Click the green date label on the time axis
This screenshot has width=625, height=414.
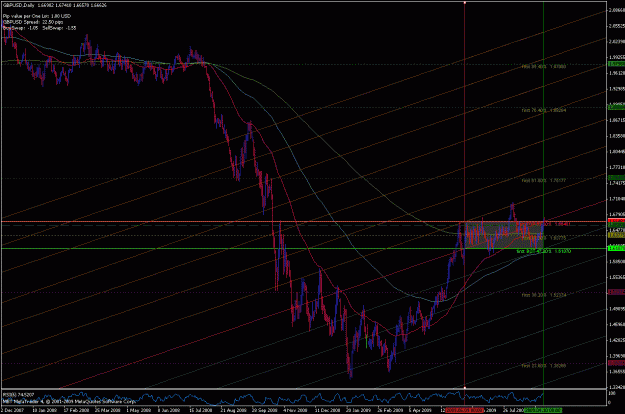(543, 410)
